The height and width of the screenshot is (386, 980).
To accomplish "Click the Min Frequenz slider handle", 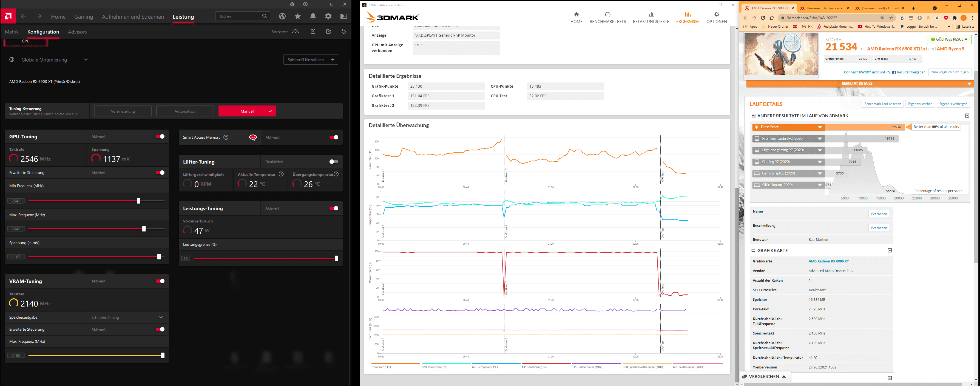I will point(138,201).
